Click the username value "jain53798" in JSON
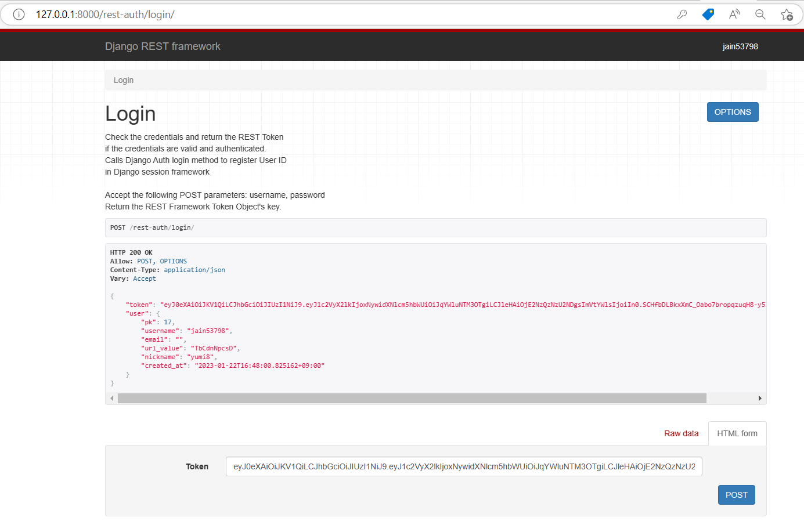804x532 pixels. 208,331
